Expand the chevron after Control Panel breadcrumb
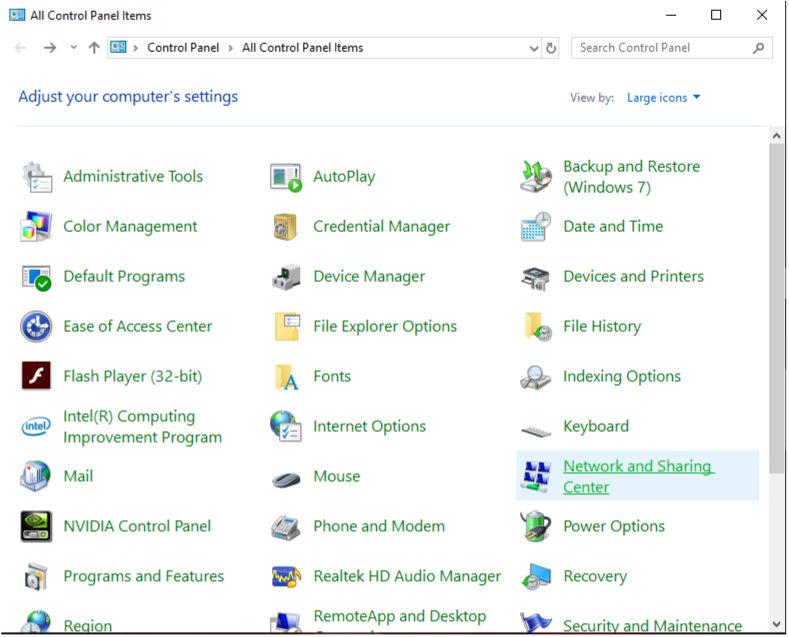The width and height of the screenshot is (789, 637). (x=230, y=48)
